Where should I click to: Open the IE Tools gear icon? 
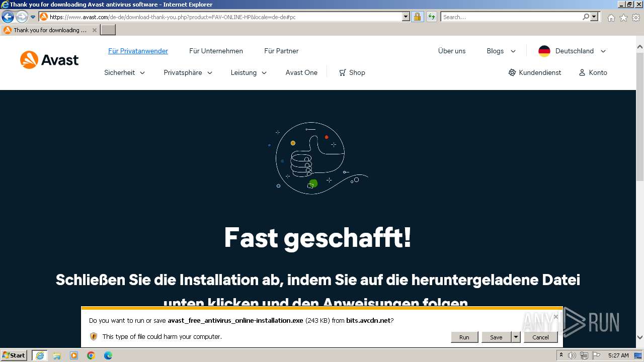636,18
